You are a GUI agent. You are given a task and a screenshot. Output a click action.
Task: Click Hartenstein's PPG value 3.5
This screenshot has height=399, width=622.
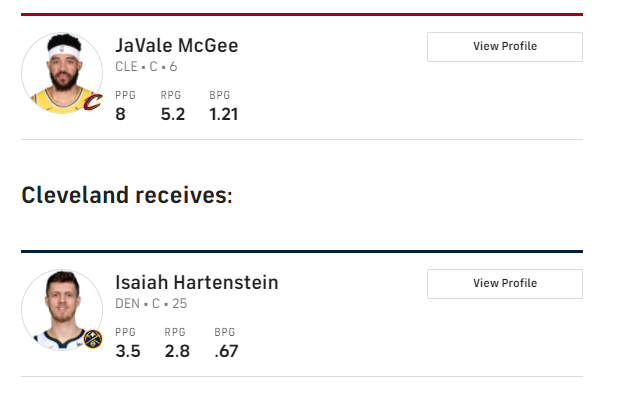128,351
